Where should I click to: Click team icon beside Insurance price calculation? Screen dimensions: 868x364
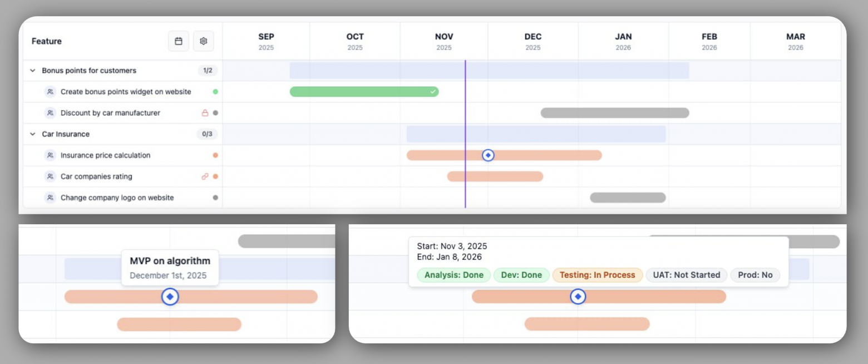tap(50, 155)
